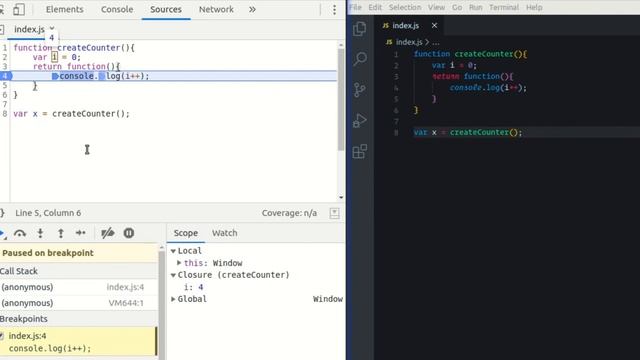Click the var x line in VS Code editor
640x360 pixels.
(467, 132)
